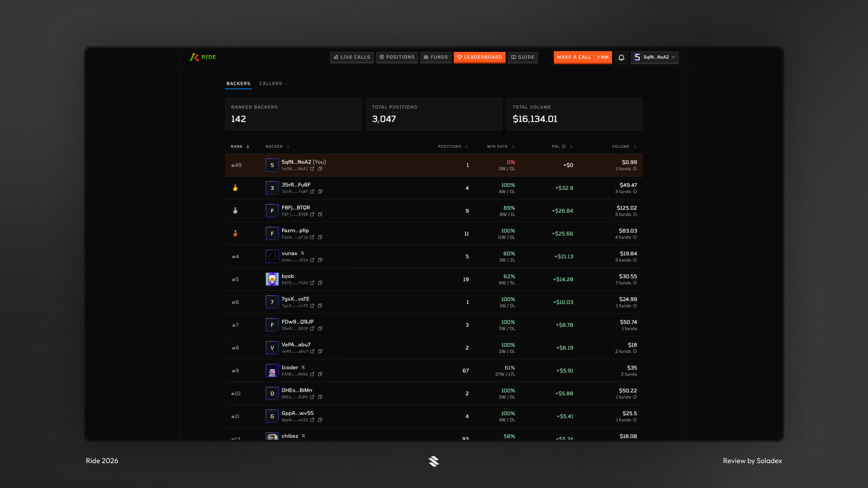Viewport: 868px width, 488px height.
Task: Show funds info for $83.03 volume
Action: (x=635, y=237)
